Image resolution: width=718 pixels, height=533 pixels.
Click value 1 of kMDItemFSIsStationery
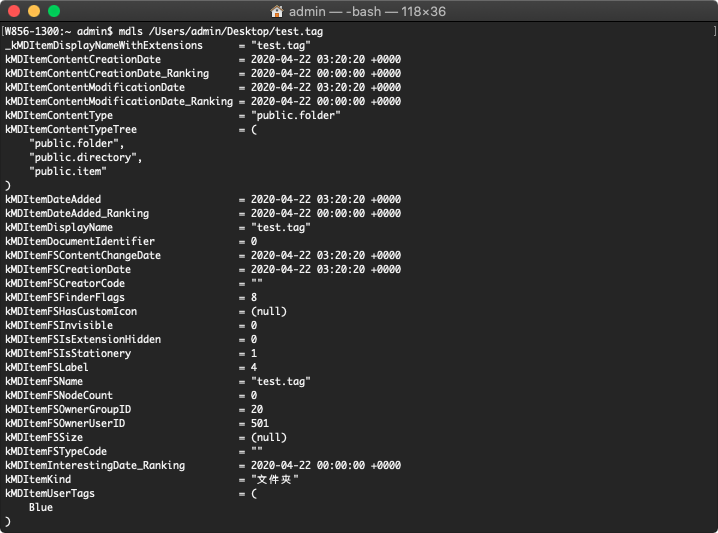point(254,354)
